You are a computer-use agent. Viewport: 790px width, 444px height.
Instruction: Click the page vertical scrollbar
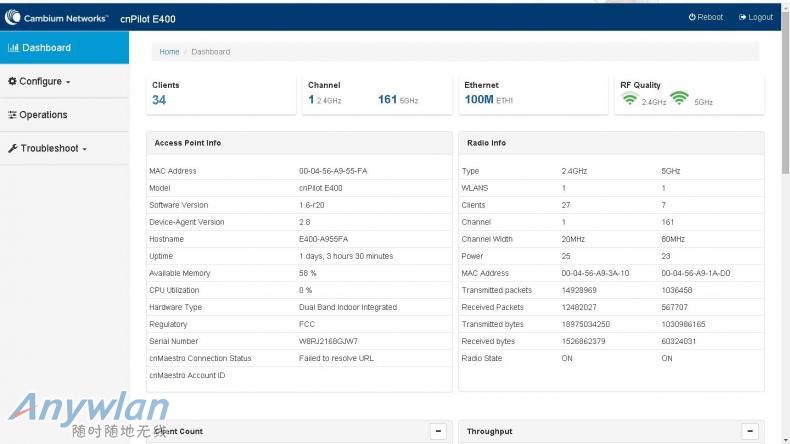click(x=785, y=200)
